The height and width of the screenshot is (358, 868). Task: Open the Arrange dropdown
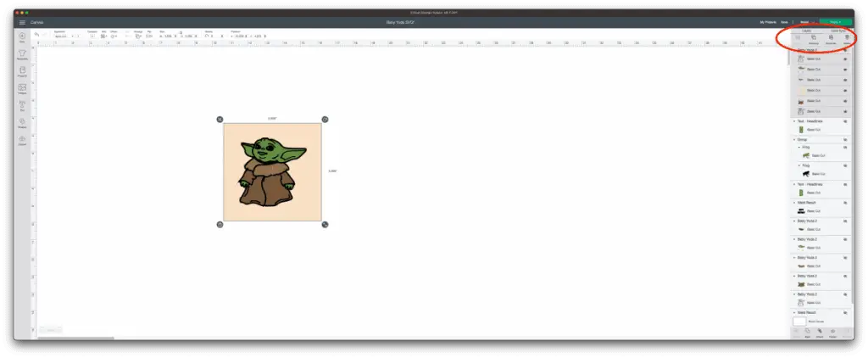(138, 36)
